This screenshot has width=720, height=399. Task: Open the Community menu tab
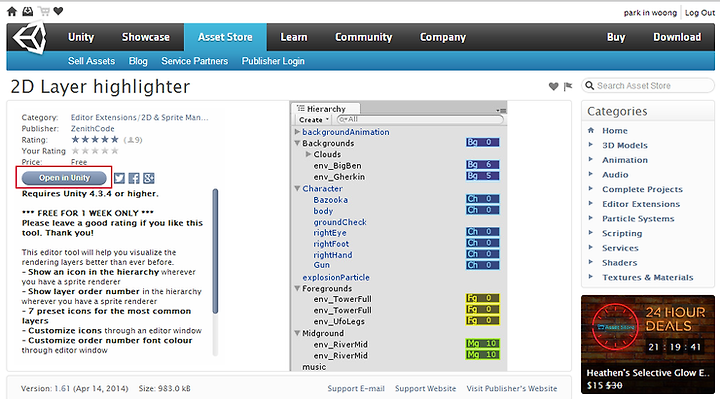(x=364, y=37)
